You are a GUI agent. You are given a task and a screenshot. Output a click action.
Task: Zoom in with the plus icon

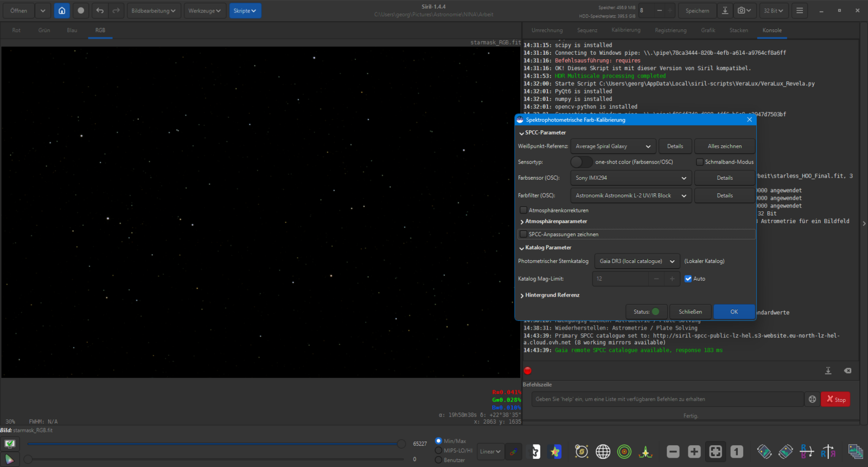694,452
